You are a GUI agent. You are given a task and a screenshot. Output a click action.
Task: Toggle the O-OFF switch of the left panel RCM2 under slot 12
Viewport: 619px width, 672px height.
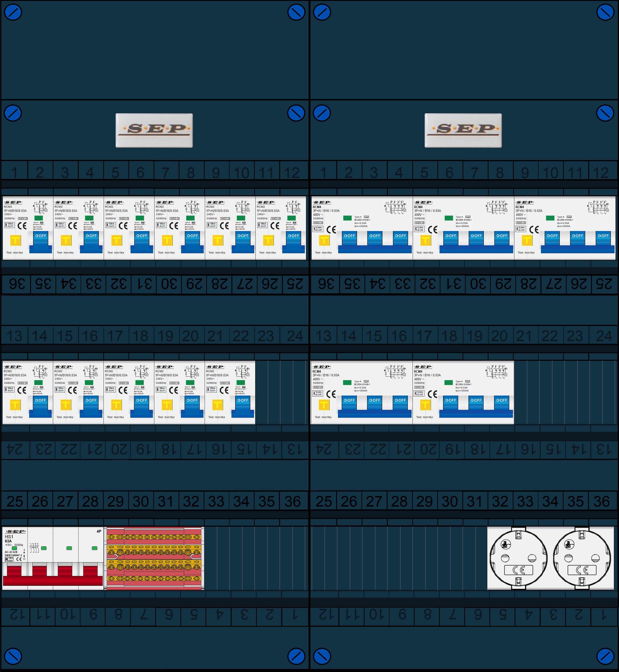[293, 242]
